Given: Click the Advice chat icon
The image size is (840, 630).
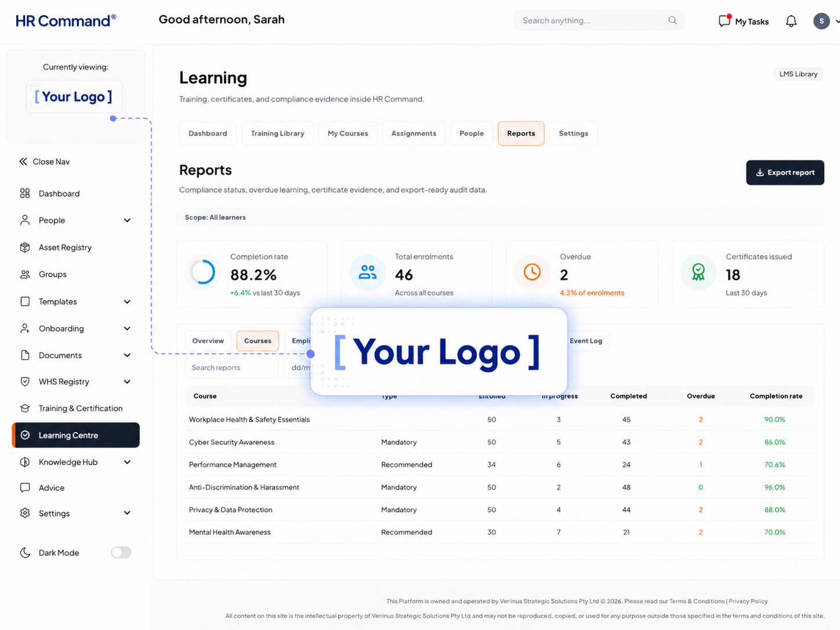Looking at the screenshot, I should [x=25, y=488].
